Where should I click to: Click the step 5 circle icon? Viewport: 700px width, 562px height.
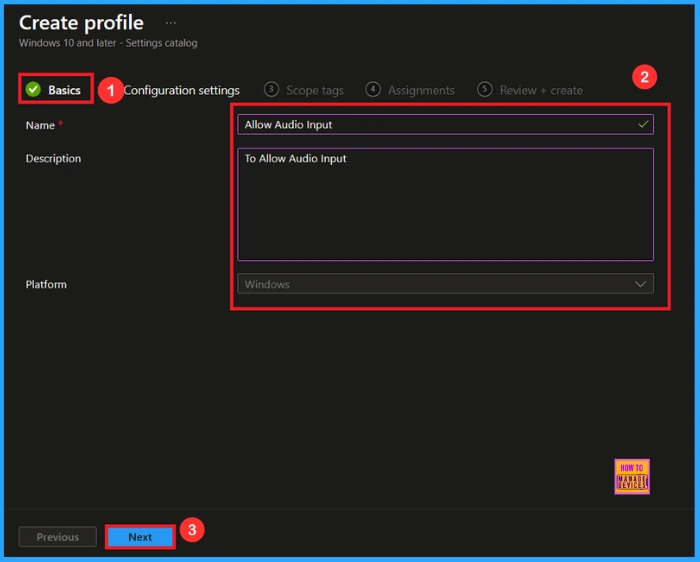[485, 90]
